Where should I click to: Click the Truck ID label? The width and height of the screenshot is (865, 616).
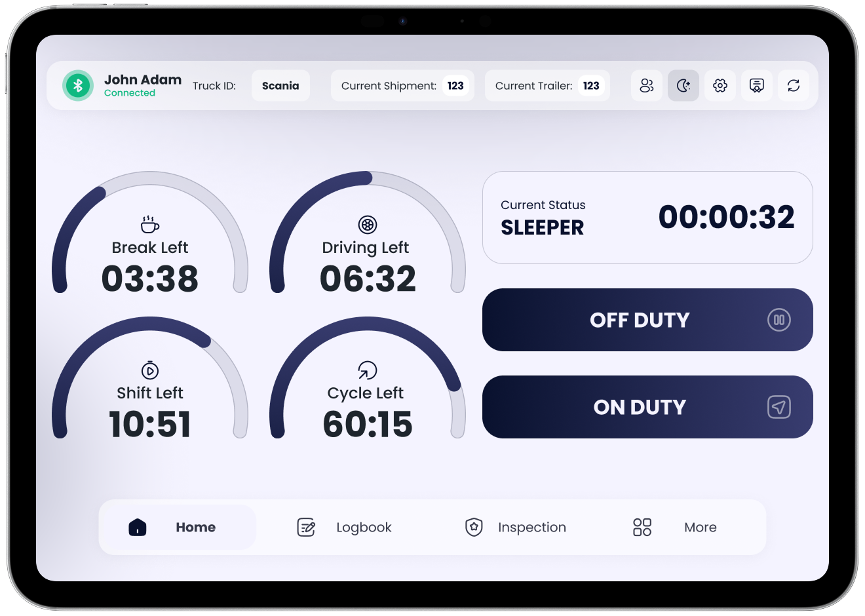tap(214, 86)
